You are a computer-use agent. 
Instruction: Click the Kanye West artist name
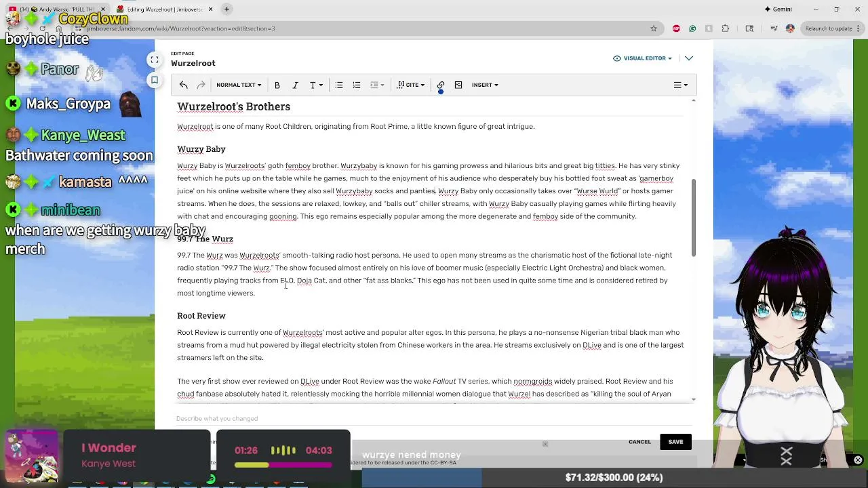pyautogui.click(x=108, y=464)
